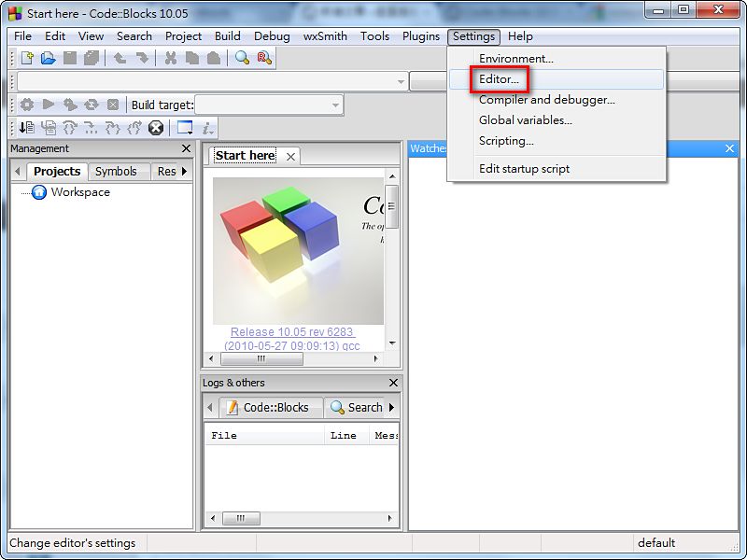Open the Plugins menu
This screenshot has width=747, height=560.
pyautogui.click(x=421, y=36)
